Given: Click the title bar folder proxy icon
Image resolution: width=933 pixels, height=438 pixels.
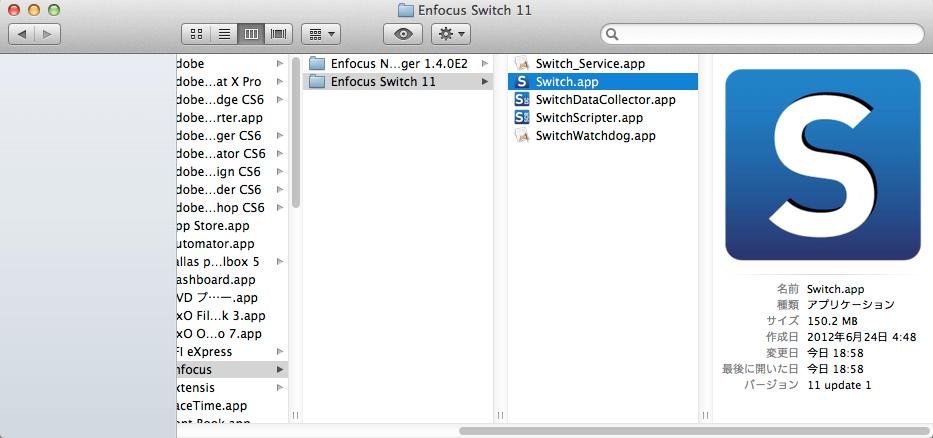Looking at the screenshot, I should point(405,10).
